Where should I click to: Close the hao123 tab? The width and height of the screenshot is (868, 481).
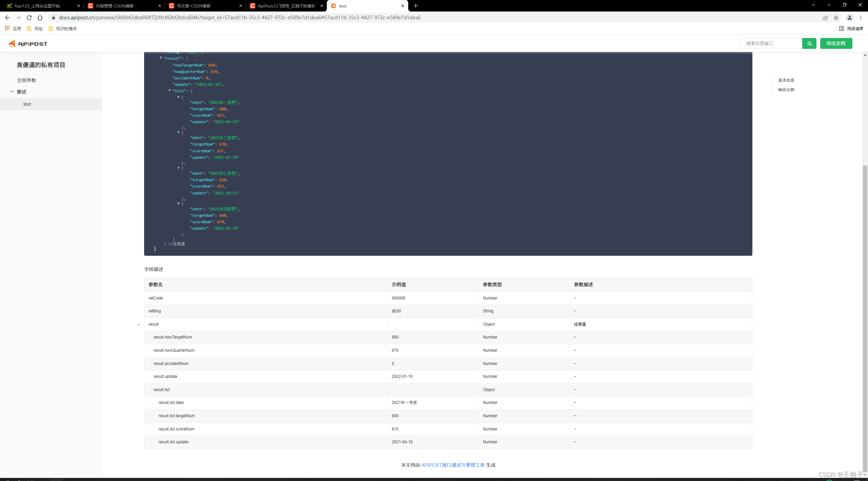(78, 6)
